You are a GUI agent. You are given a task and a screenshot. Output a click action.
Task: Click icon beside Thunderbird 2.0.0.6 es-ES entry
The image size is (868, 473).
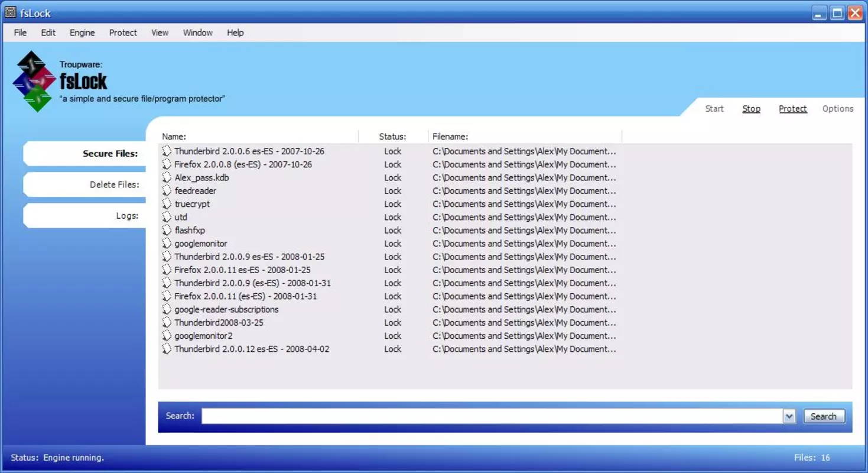(x=167, y=151)
